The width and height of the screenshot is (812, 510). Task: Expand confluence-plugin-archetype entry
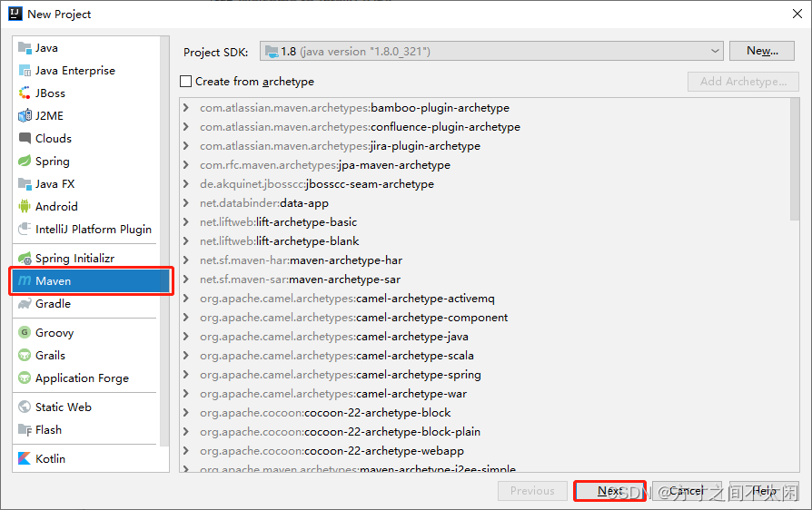[186, 127]
